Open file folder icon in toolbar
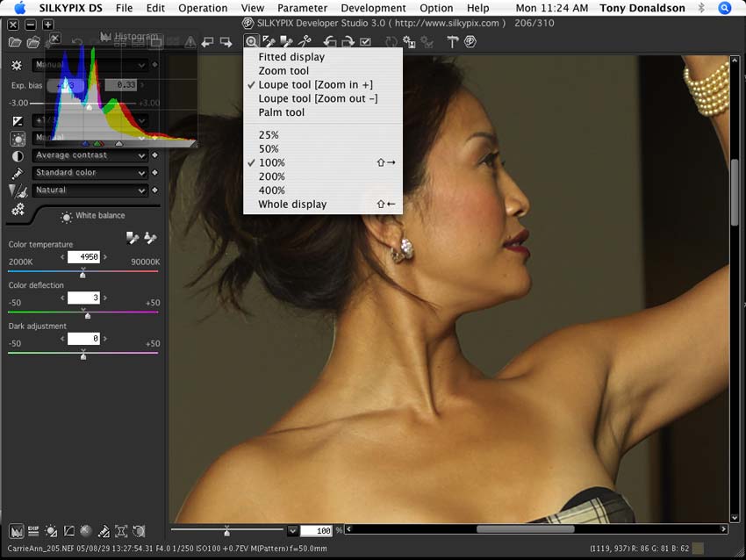The width and height of the screenshot is (746, 560). pyautogui.click(x=15, y=42)
